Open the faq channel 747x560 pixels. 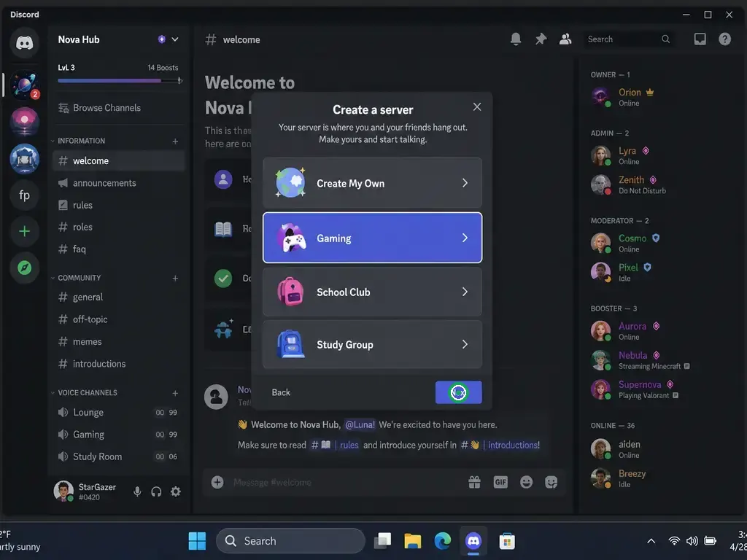click(x=119, y=249)
